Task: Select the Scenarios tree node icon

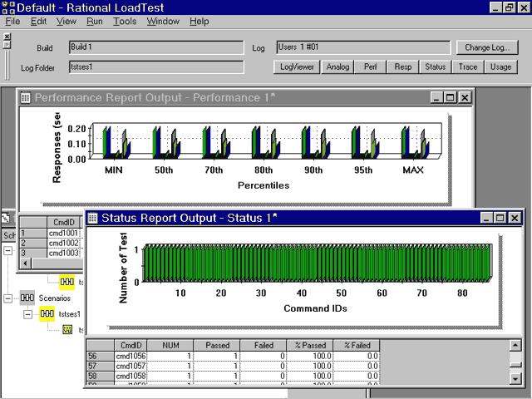Action: (x=27, y=298)
